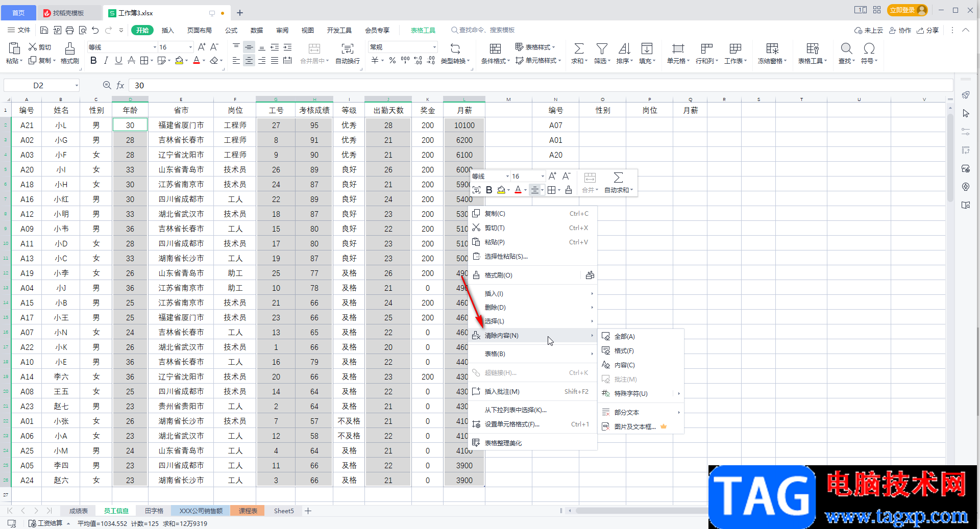Image resolution: width=980 pixels, height=529 pixels.
Task: Click the 首页 home tab button
Action: pyautogui.click(x=18, y=13)
